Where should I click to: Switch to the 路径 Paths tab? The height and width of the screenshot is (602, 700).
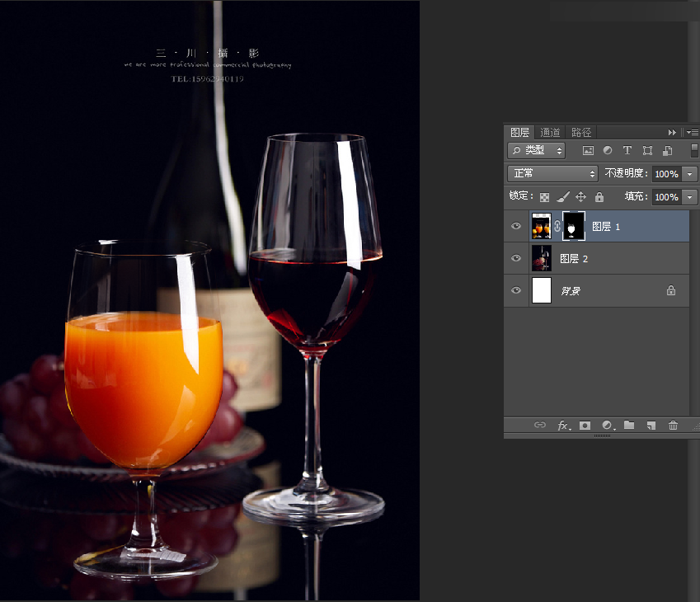(x=580, y=132)
